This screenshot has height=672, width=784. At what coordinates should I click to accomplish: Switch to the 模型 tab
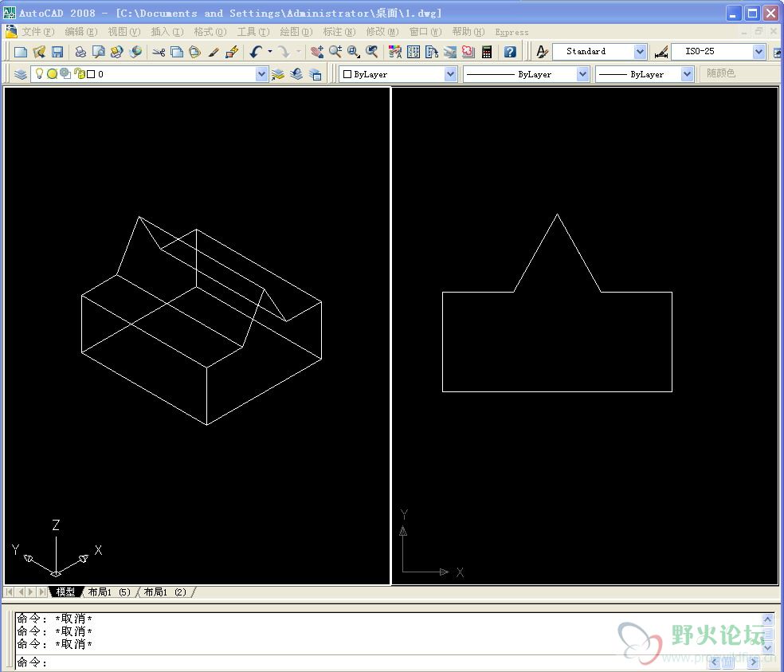coord(65,592)
